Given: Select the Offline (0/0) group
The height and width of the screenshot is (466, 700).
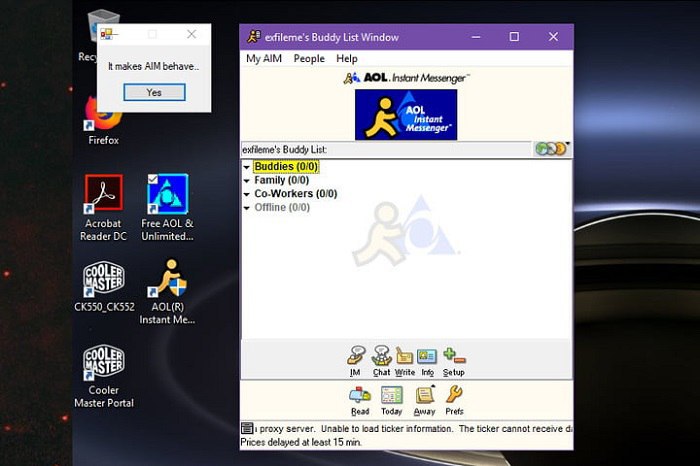Looking at the screenshot, I should (282, 208).
